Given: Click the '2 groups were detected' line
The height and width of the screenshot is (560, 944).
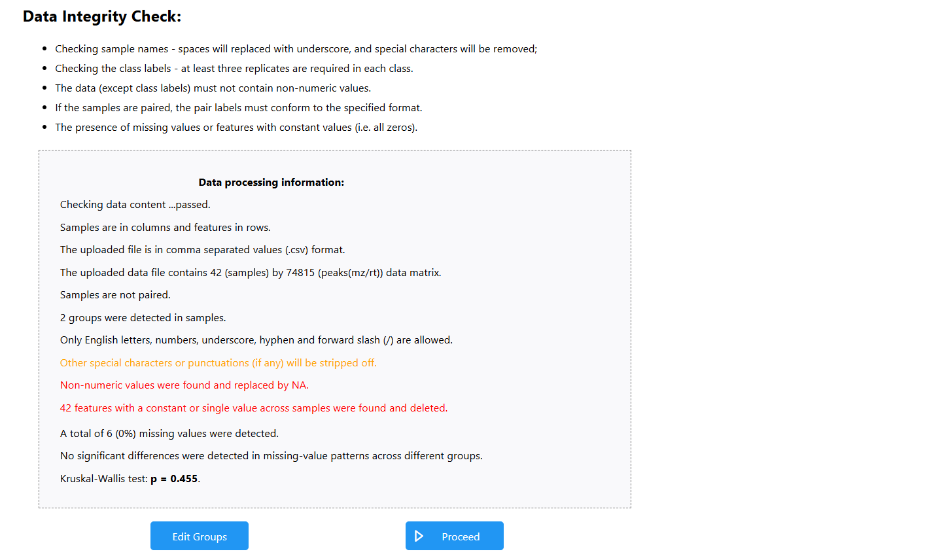Looking at the screenshot, I should [x=143, y=318].
